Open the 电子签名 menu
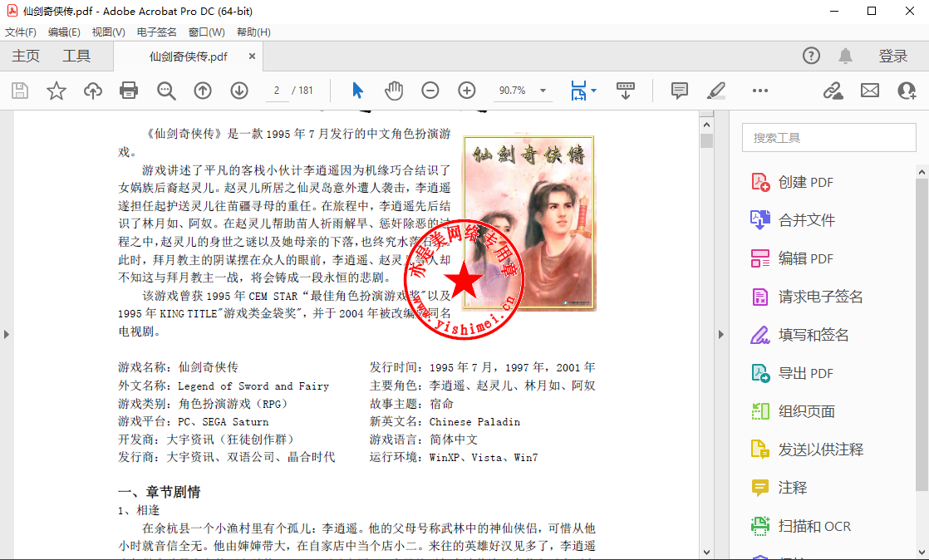The image size is (929, 560). tap(156, 32)
